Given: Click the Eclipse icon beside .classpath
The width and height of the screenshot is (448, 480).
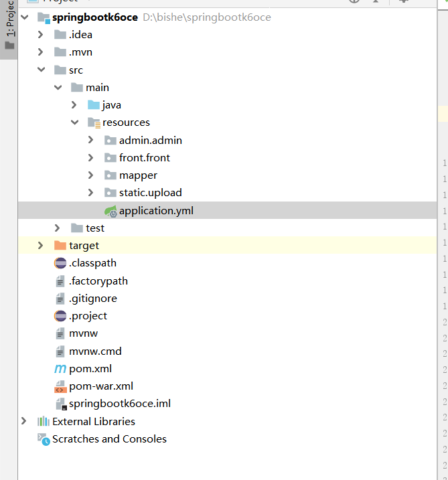Looking at the screenshot, I should click(60, 263).
